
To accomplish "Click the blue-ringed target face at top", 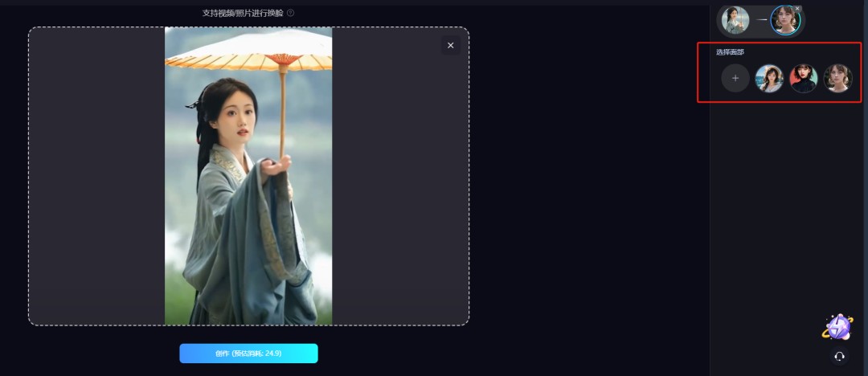I will 784,20.
